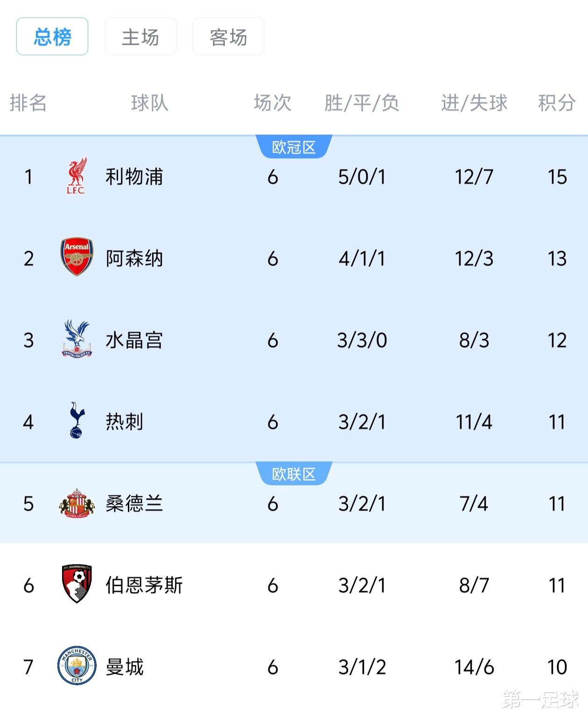Open the Crystal Palace crest icon
Viewport: 588px width, 721px height.
click(x=77, y=339)
